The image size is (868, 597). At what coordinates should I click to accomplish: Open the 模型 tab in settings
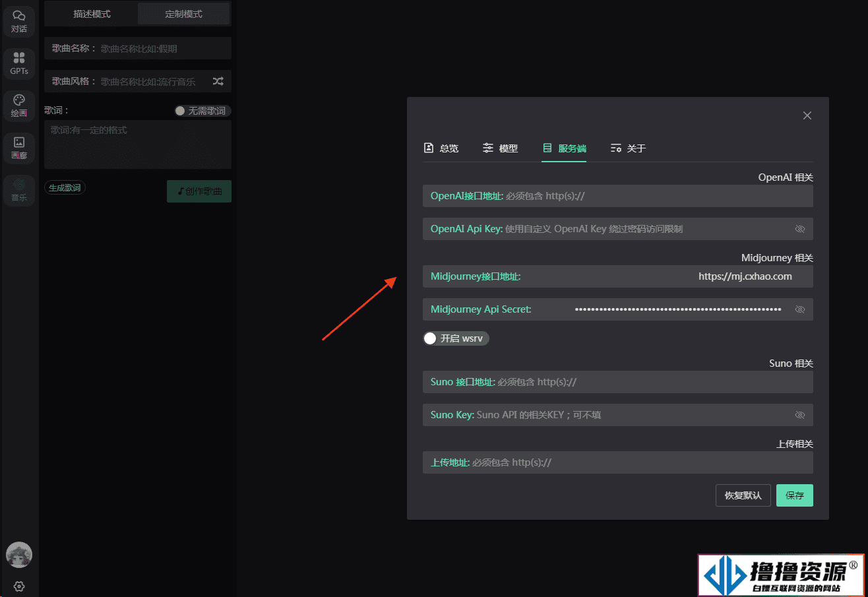coord(500,148)
